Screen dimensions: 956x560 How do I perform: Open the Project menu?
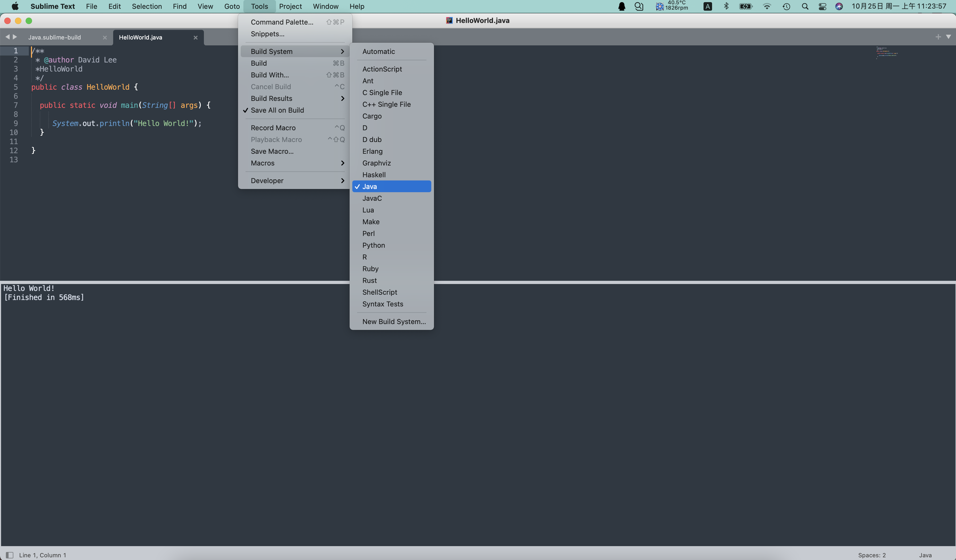coord(290,6)
